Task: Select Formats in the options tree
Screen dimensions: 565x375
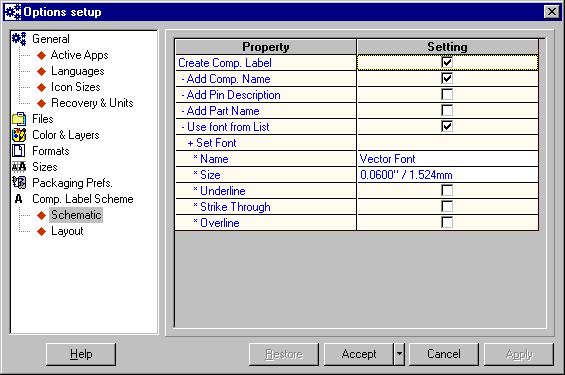Action: tap(51, 151)
